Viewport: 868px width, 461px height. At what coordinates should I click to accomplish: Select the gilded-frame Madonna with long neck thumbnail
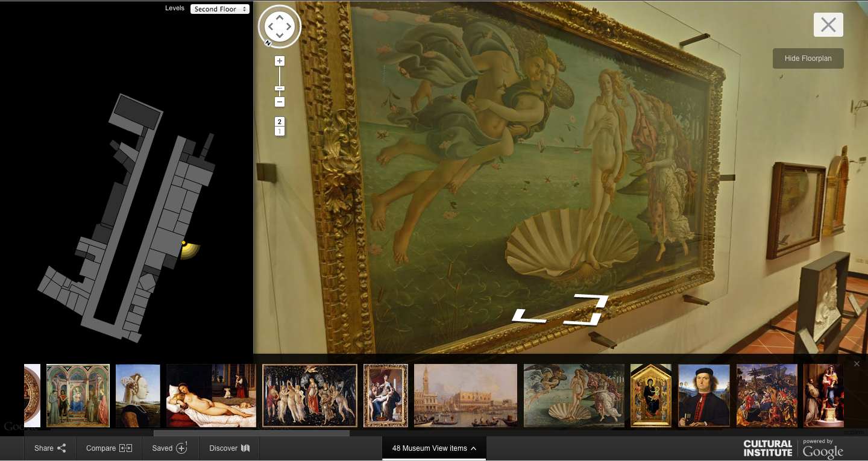click(x=386, y=395)
